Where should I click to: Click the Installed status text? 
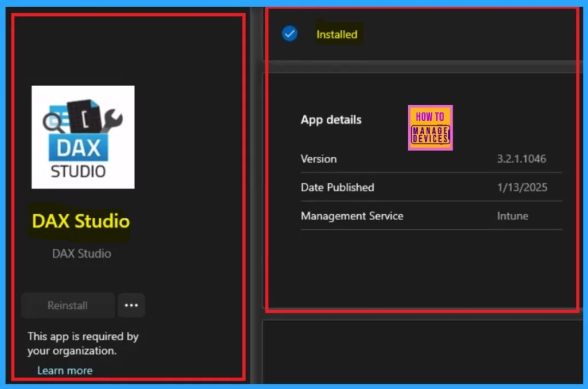(336, 34)
